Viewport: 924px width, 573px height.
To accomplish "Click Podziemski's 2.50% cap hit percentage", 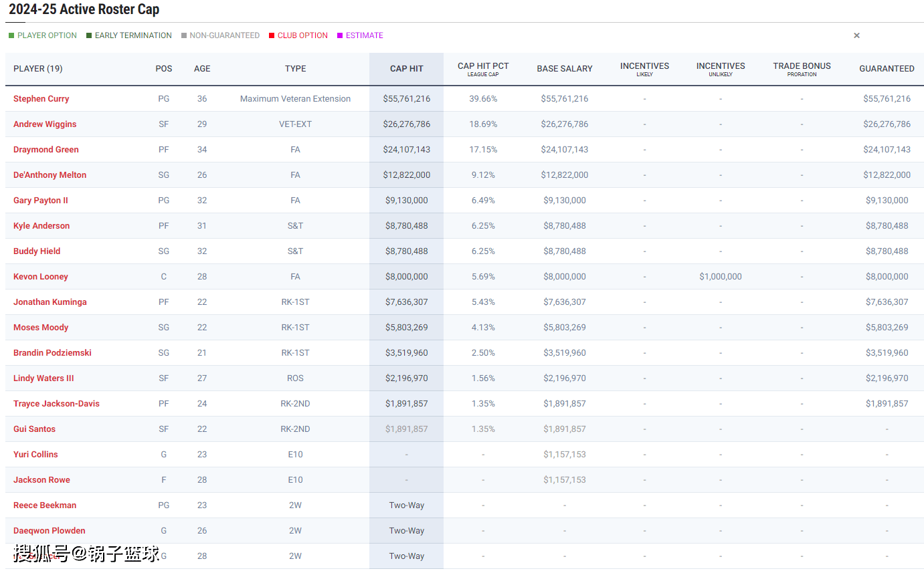I will [x=483, y=352].
